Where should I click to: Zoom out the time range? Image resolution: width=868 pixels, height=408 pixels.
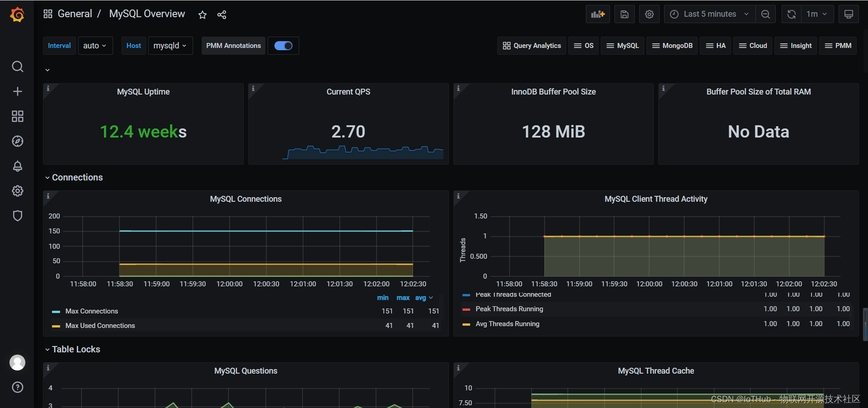(765, 14)
